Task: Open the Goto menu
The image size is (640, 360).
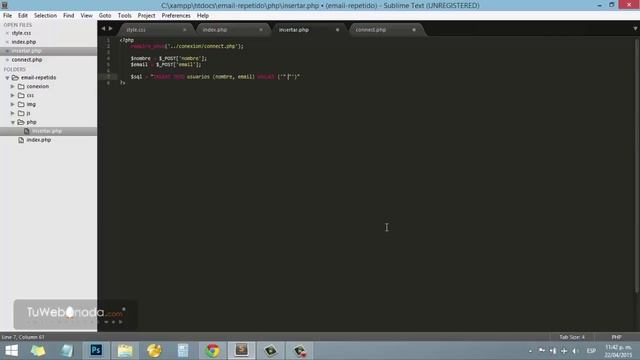Action: [105, 16]
